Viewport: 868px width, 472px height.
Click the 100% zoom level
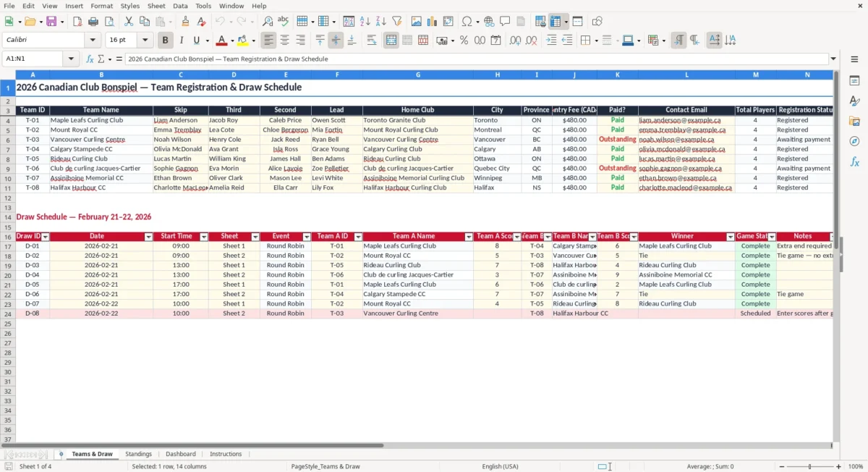coord(856,467)
